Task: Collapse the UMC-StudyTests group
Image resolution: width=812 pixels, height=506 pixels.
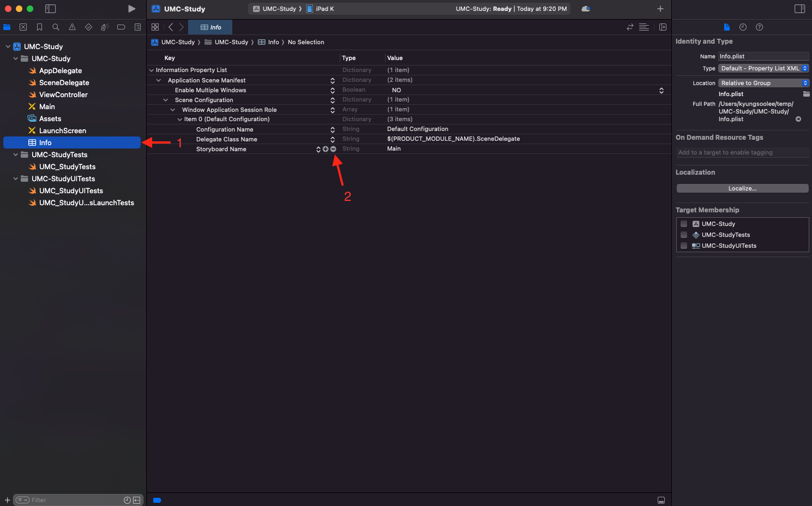Action: [x=16, y=154]
